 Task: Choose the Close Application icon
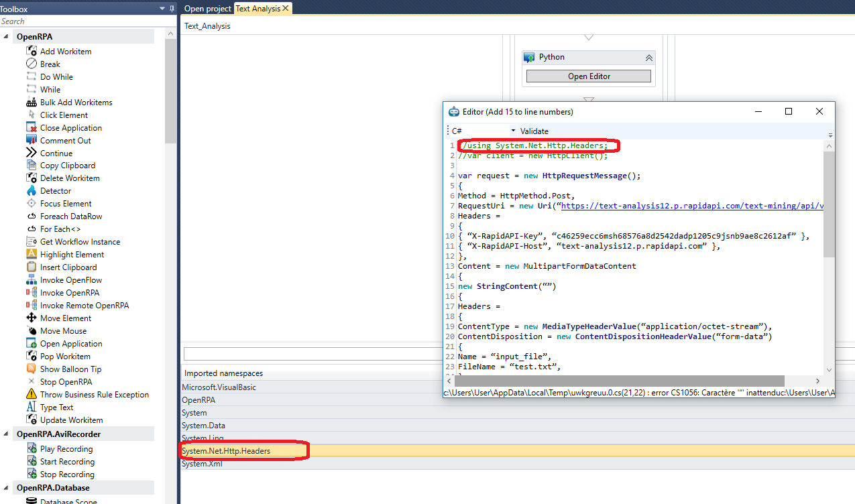pos(31,127)
